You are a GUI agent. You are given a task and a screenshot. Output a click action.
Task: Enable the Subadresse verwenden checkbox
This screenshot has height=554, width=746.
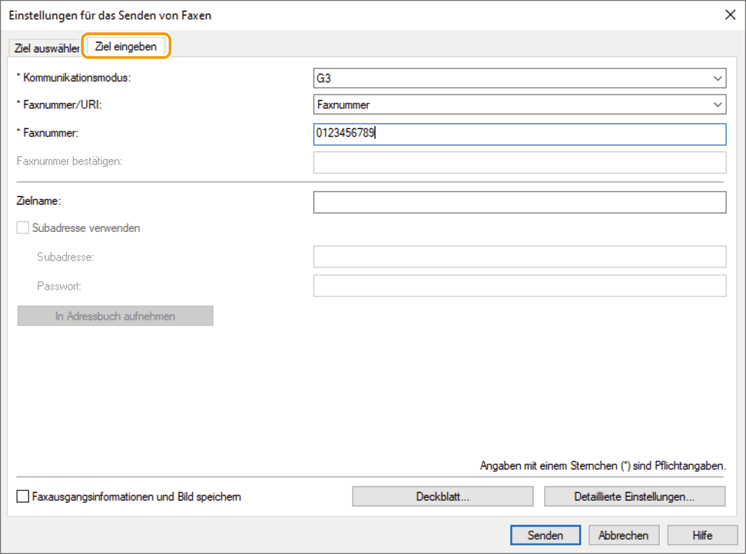click(24, 228)
